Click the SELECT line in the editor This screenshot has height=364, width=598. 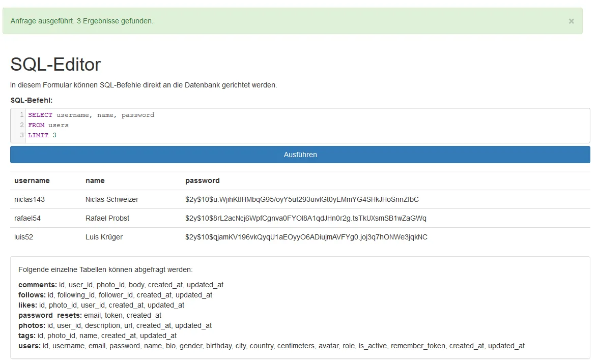coord(91,115)
